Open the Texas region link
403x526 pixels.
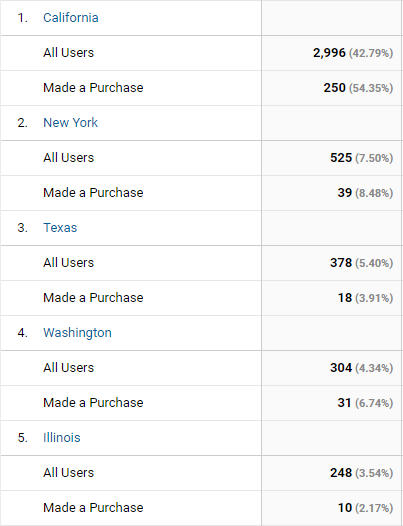coord(60,228)
